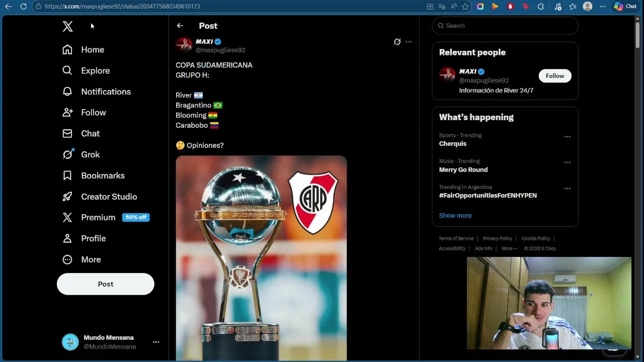Open options for Cherquis trend

(x=567, y=137)
